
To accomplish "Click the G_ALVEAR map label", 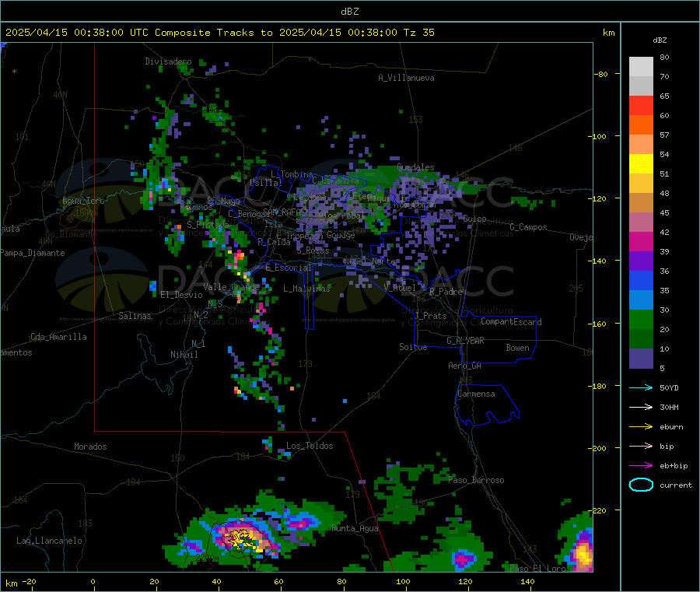I will tap(466, 341).
